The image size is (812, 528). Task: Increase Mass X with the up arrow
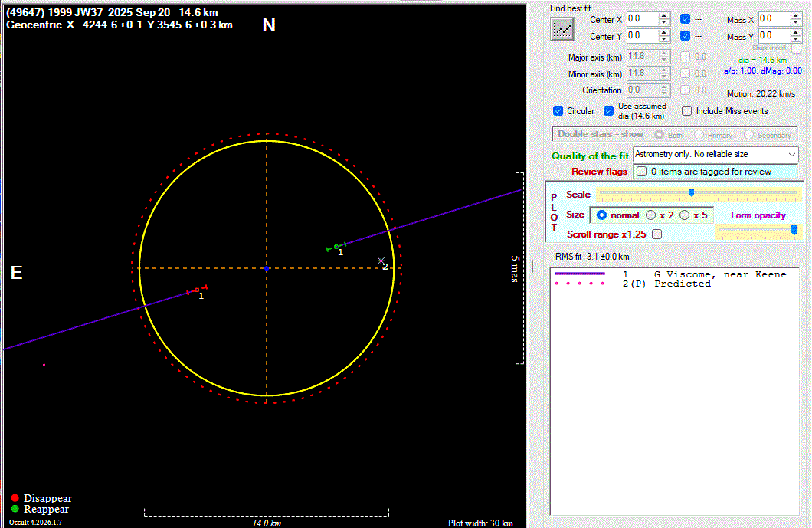pyautogui.click(x=797, y=15)
